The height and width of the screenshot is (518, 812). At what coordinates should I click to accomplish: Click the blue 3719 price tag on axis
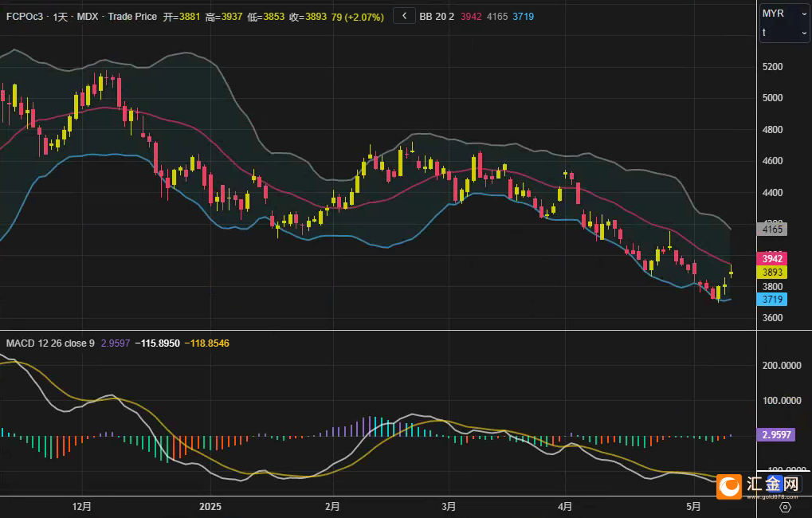772,299
